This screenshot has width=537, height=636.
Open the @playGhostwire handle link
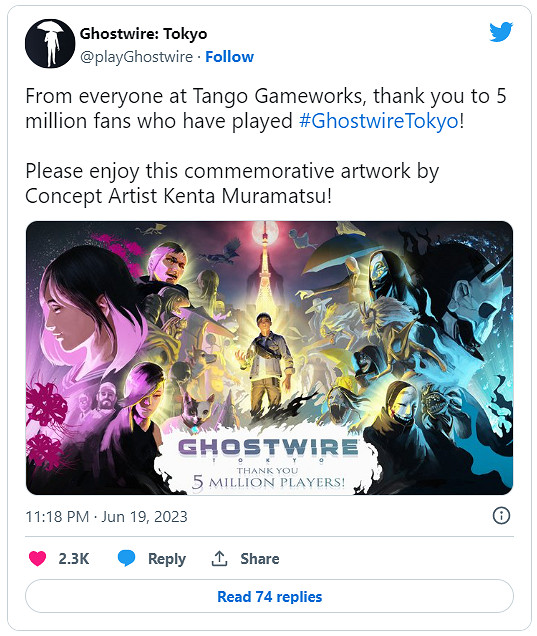coord(136,57)
